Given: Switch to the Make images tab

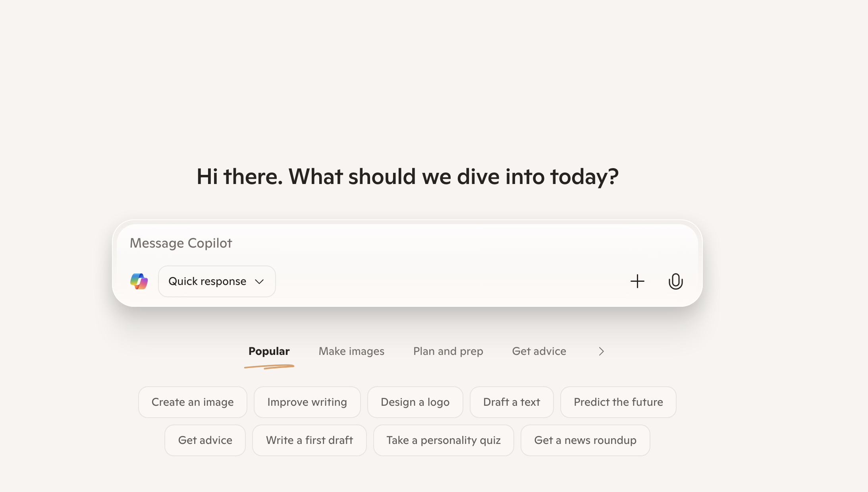Looking at the screenshot, I should coord(351,351).
